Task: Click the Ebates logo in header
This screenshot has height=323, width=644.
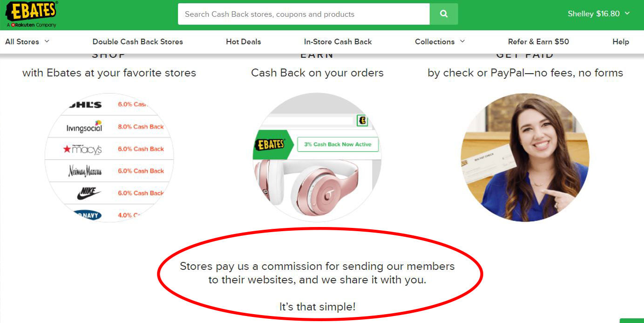Action: click(31, 14)
